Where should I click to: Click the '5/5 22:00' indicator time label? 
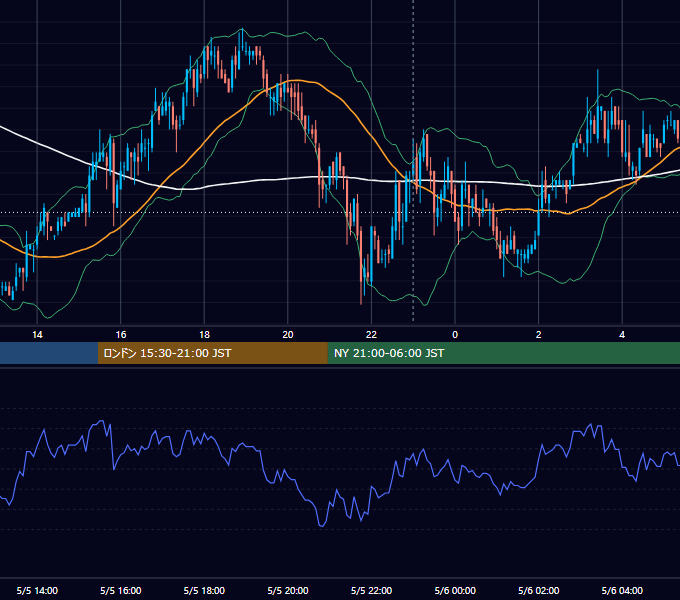[x=372, y=590]
